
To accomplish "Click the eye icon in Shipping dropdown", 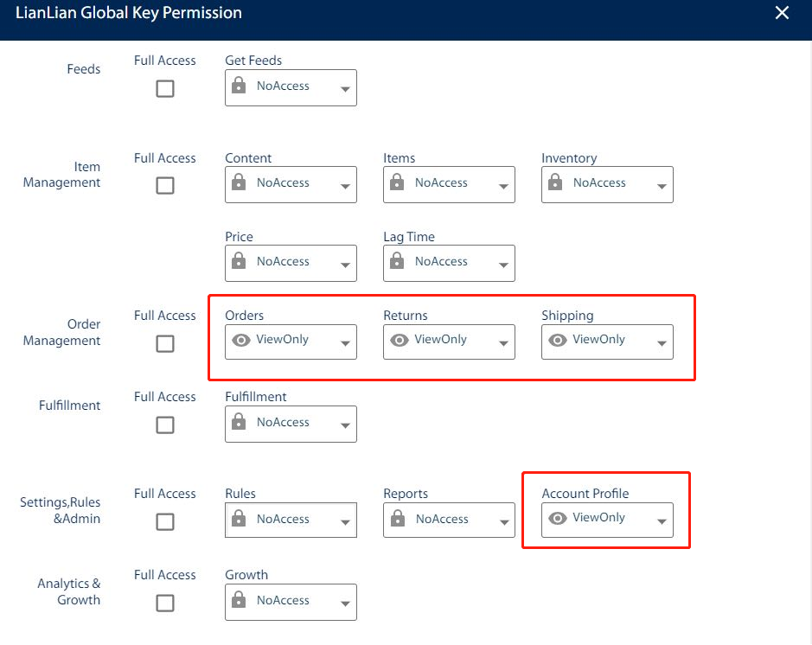I will 558,341.
